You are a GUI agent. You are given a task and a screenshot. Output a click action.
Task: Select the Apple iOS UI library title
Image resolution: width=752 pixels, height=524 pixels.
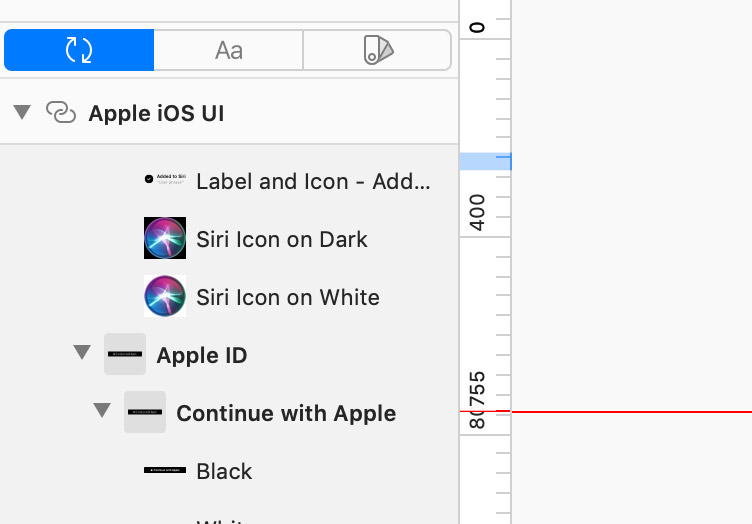coord(156,113)
